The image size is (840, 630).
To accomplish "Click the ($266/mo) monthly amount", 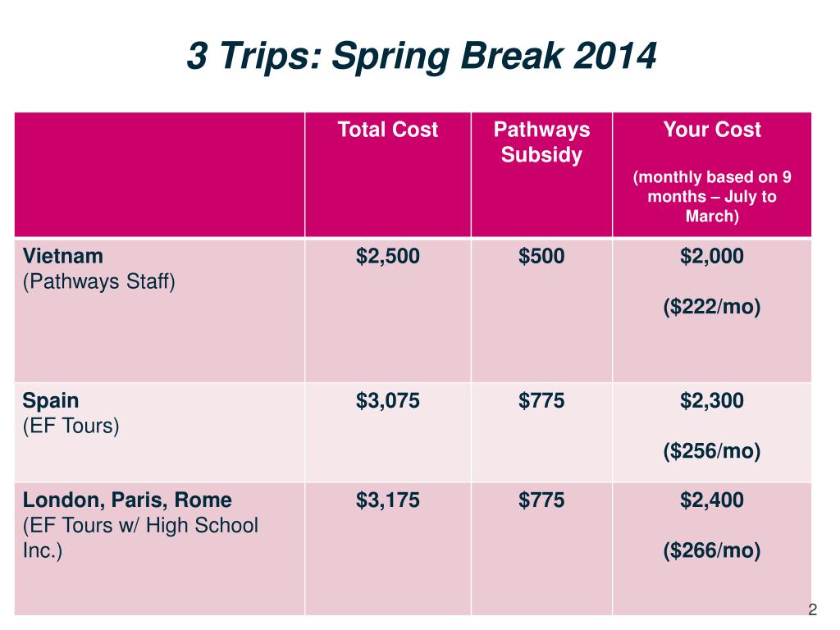I will pos(712,550).
